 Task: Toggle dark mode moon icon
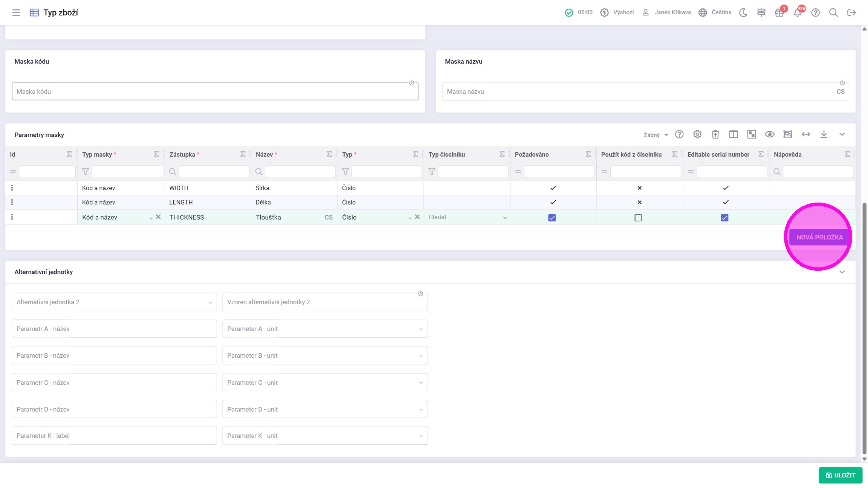pyautogui.click(x=743, y=12)
